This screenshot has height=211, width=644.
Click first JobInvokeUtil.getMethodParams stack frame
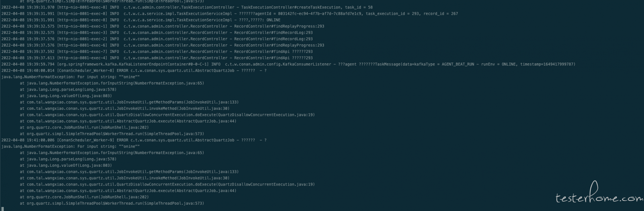pyautogui.click(x=129, y=102)
